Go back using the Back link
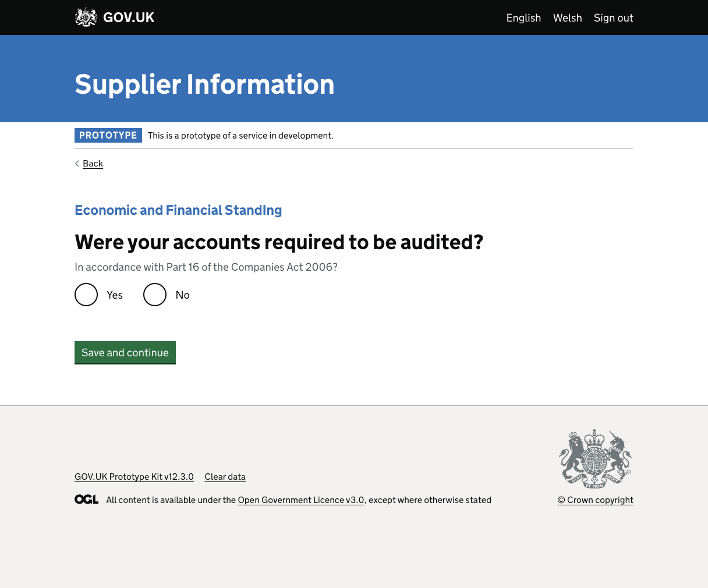The height and width of the screenshot is (588, 708). coord(93,164)
